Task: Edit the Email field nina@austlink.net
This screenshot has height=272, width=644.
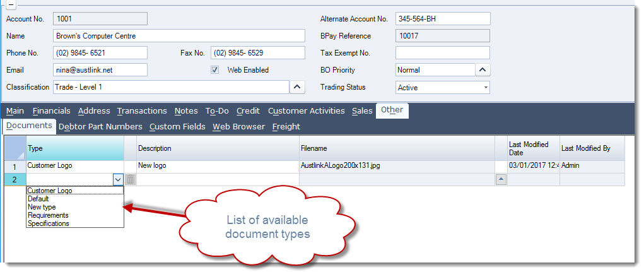Action: pyautogui.click(x=100, y=70)
